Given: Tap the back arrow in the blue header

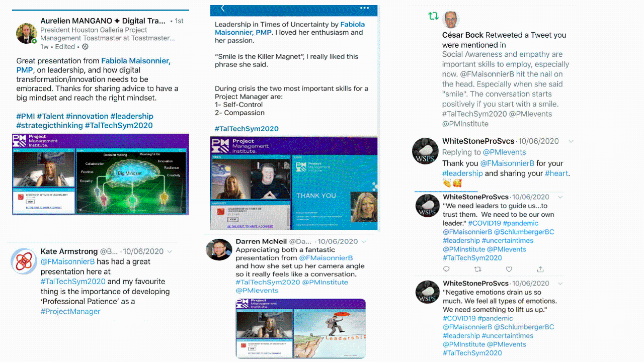Looking at the screenshot, I should click(223, 9).
